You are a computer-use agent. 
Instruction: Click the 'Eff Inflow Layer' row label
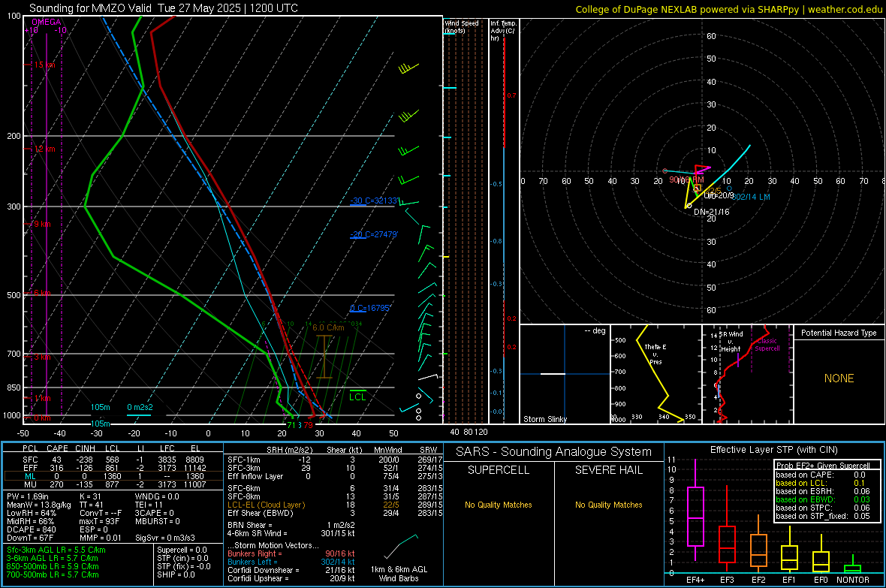click(x=255, y=476)
